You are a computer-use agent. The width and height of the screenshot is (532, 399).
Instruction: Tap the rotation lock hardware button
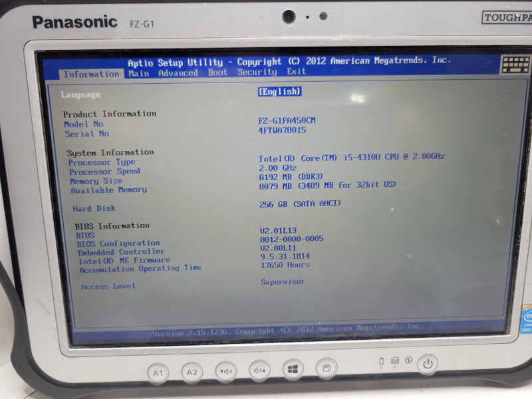click(326, 368)
